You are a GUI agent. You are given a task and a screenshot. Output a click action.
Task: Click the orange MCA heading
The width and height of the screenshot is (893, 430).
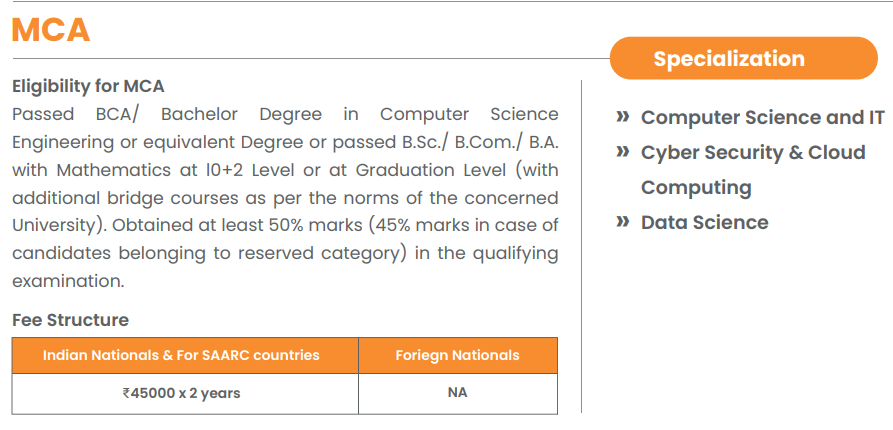point(51,30)
